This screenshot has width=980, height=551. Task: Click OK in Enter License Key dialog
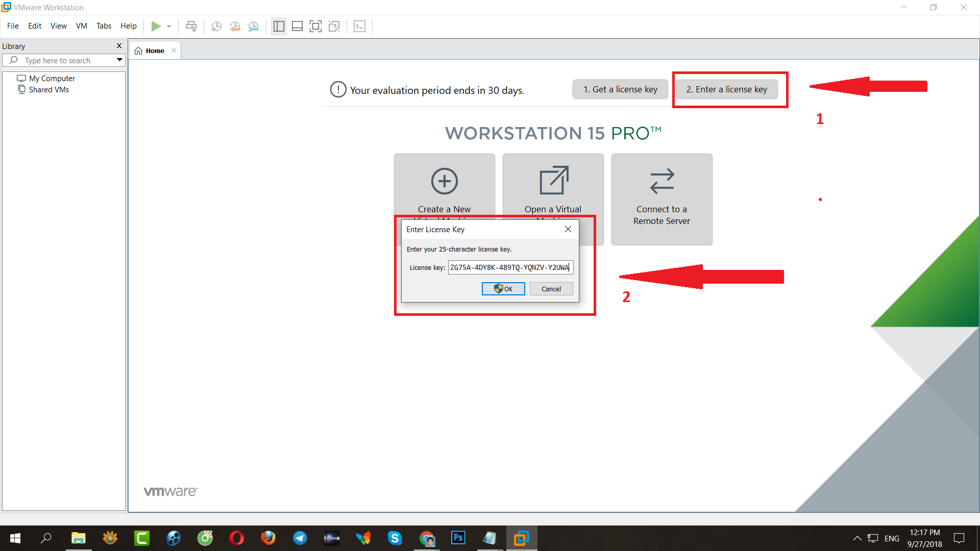(x=503, y=289)
